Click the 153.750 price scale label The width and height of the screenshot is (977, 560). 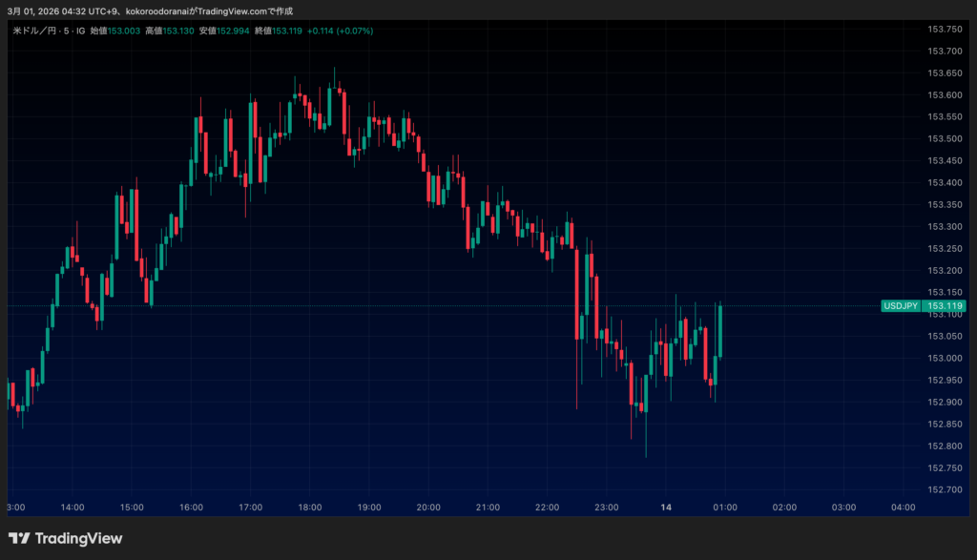tap(944, 29)
